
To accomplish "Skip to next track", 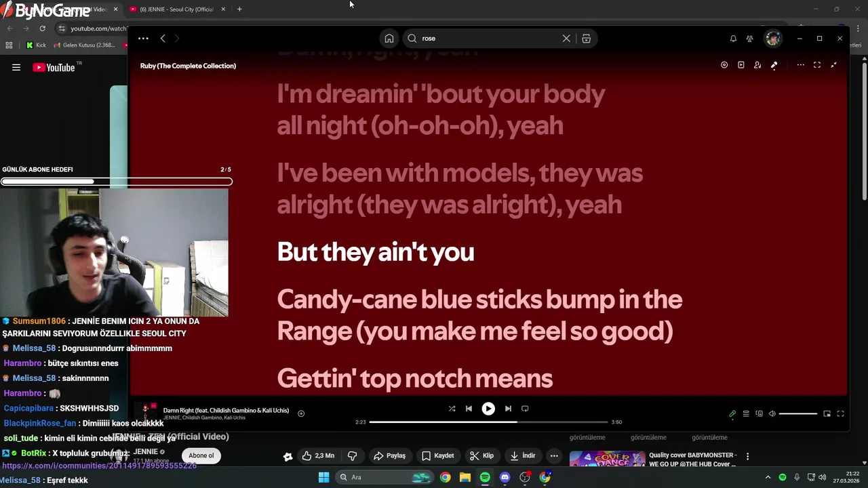I will [508, 409].
